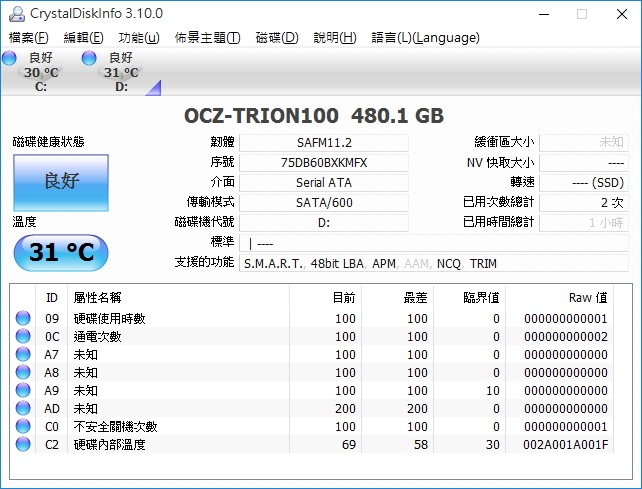Click firmware field SAFM11.2

pos(324,143)
